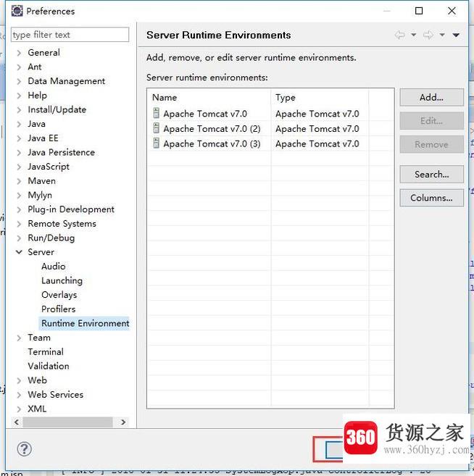Click the type filter text field
The image size is (474, 476).
tap(70, 35)
